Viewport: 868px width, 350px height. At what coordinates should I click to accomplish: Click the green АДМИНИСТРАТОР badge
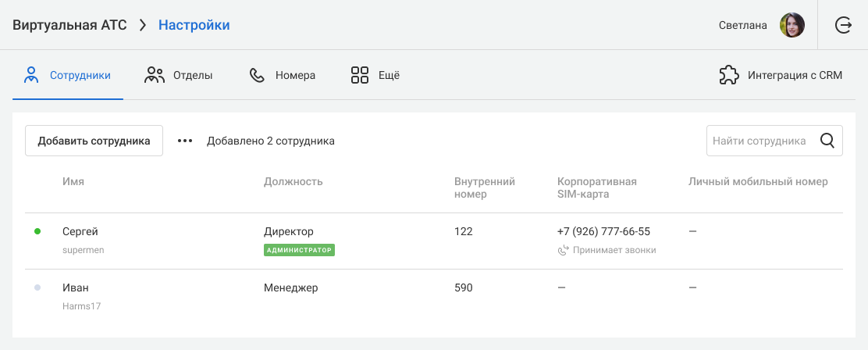(x=300, y=250)
